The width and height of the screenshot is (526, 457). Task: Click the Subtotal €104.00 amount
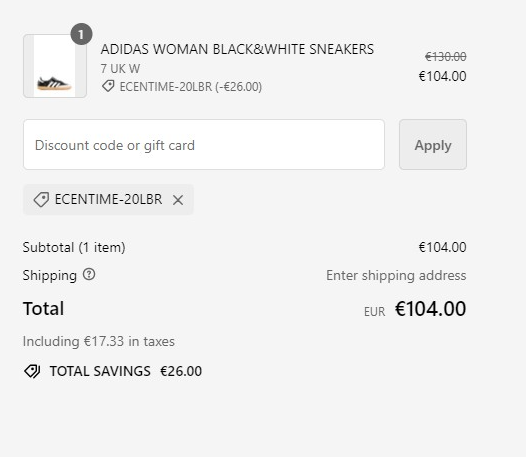(x=442, y=248)
